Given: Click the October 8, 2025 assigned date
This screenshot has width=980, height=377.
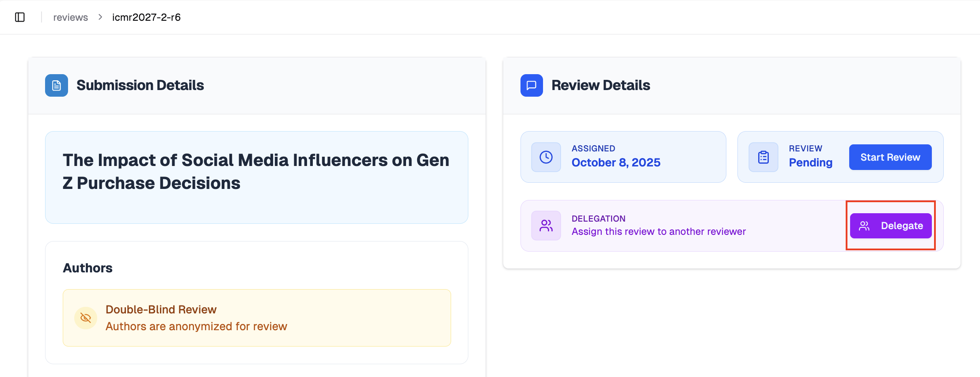Looking at the screenshot, I should click(x=616, y=162).
